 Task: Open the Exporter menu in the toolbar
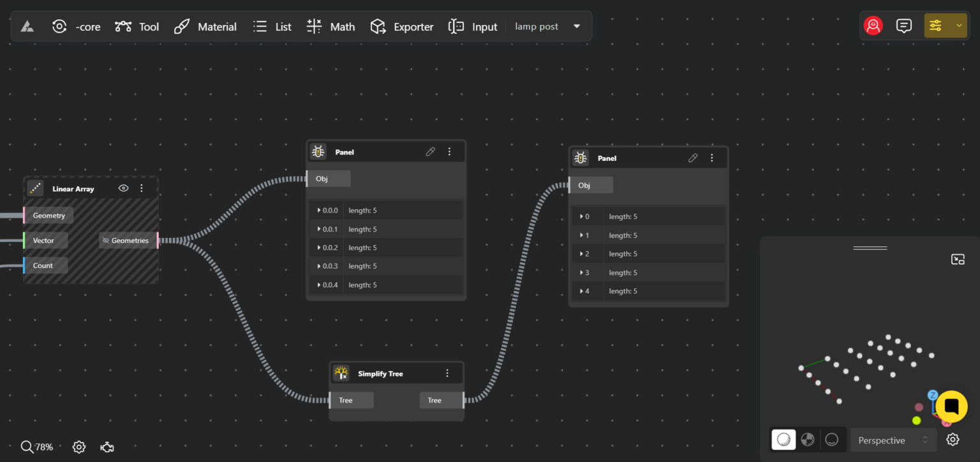(402, 26)
